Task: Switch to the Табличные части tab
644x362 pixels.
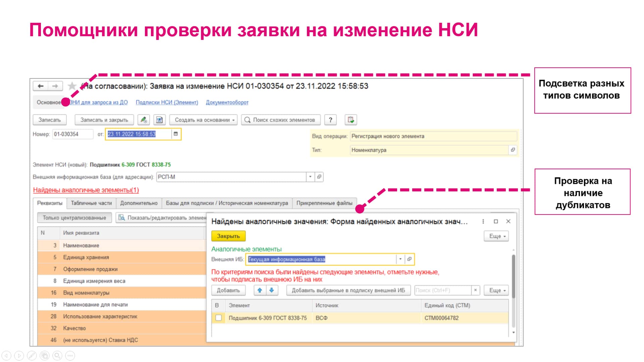Action: (91, 203)
